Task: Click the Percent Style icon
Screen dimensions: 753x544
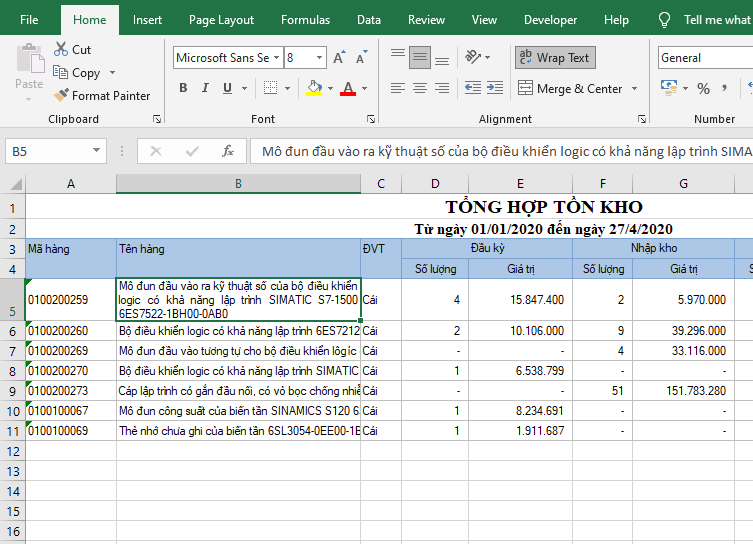Action: [x=703, y=88]
